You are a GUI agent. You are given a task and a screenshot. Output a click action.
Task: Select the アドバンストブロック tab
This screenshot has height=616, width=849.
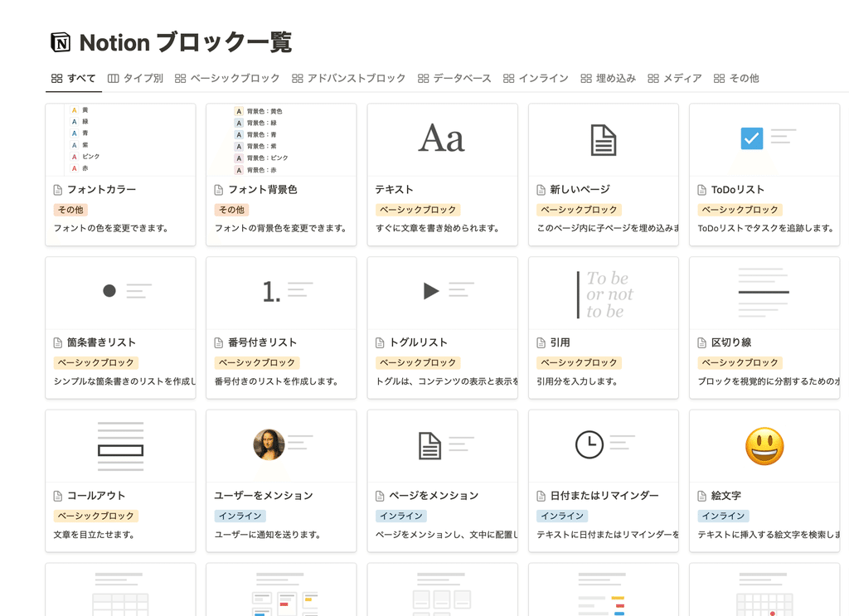tap(348, 79)
